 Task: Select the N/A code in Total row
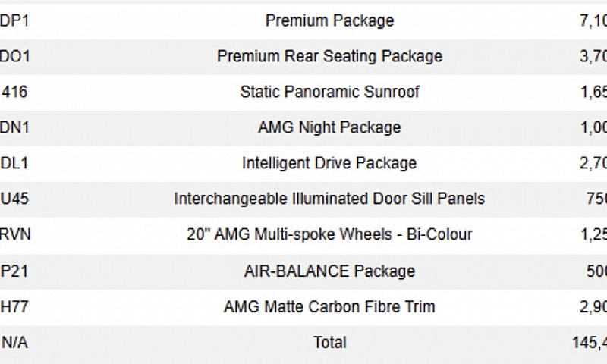point(14,342)
